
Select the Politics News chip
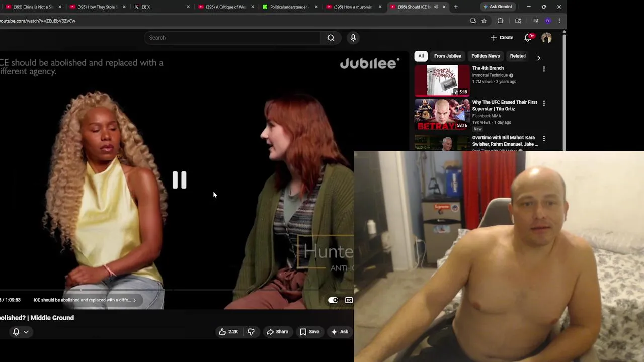point(486,56)
